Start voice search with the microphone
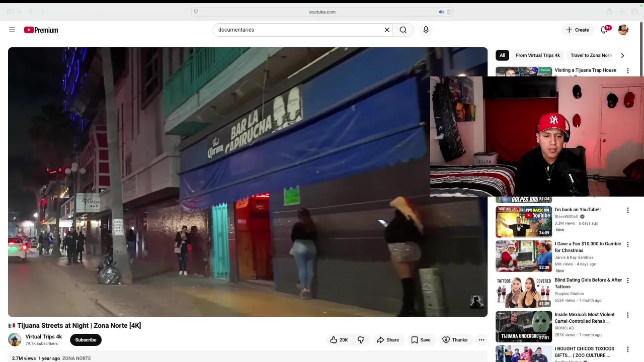Image resolution: width=644 pixels, height=362 pixels. coord(426,30)
